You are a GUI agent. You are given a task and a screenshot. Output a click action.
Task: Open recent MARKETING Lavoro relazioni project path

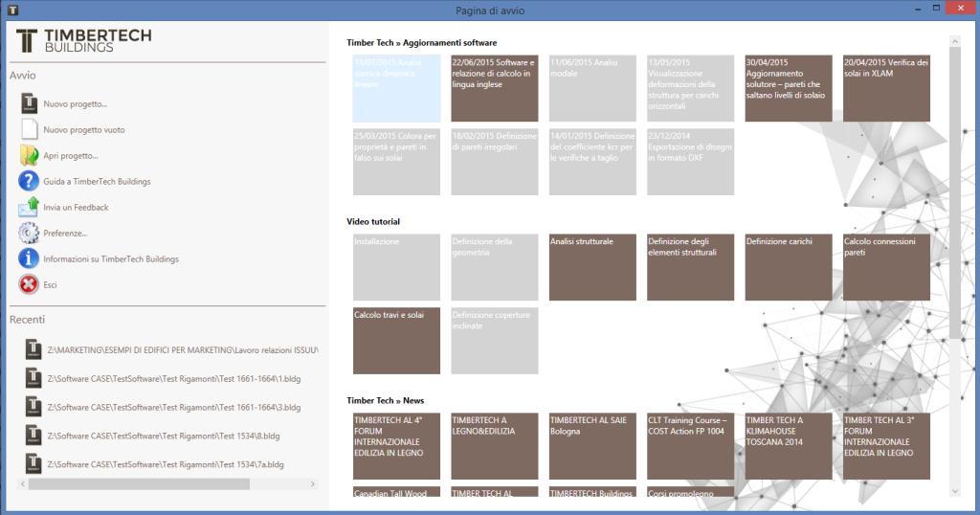[x=183, y=350]
